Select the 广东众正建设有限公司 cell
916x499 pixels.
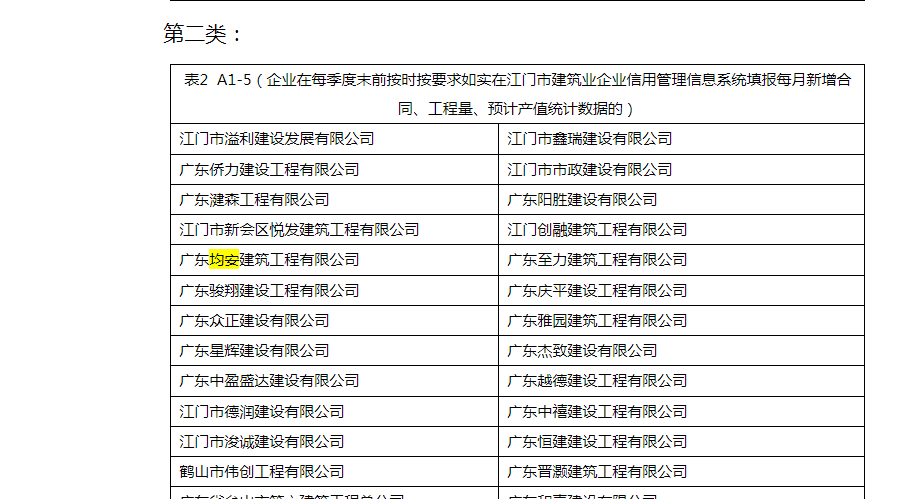pos(254,321)
